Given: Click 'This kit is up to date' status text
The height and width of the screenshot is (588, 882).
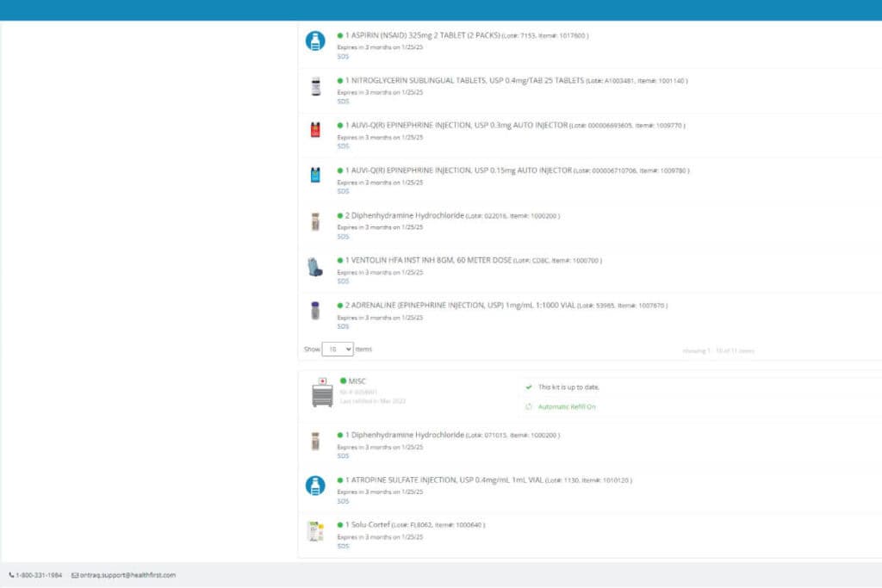Looking at the screenshot, I should [x=568, y=387].
